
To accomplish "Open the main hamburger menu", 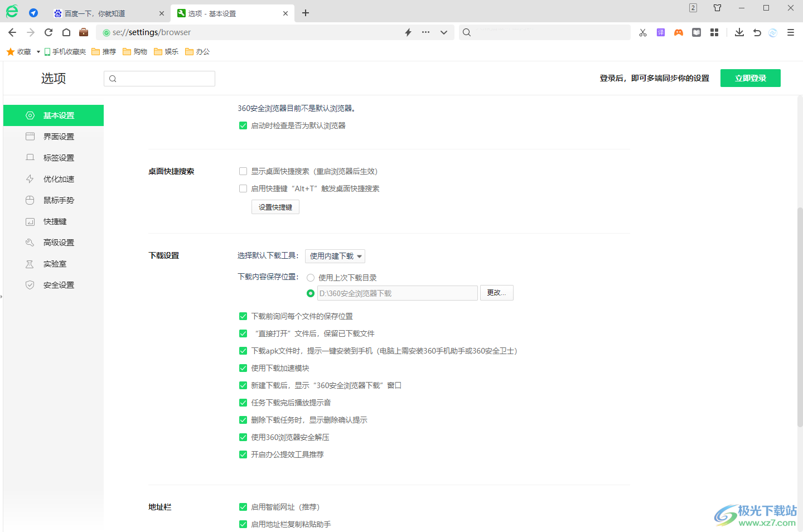I will [791, 32].
